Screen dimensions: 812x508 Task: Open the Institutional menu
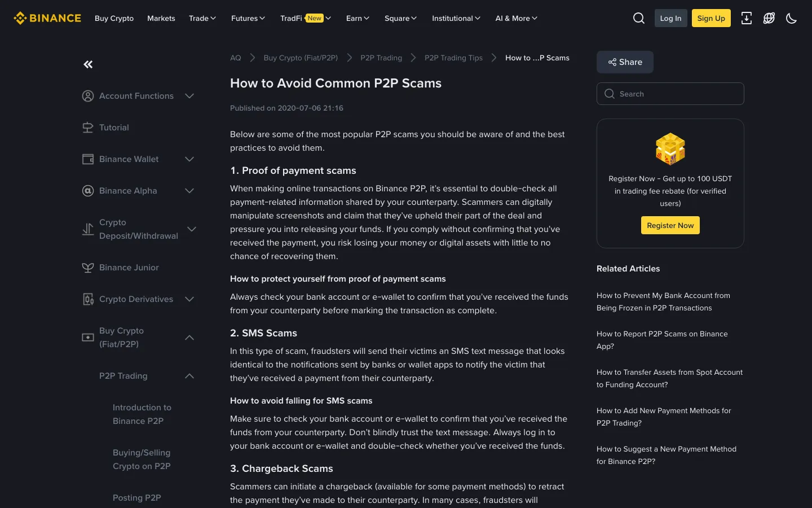[x=456, y=18]
